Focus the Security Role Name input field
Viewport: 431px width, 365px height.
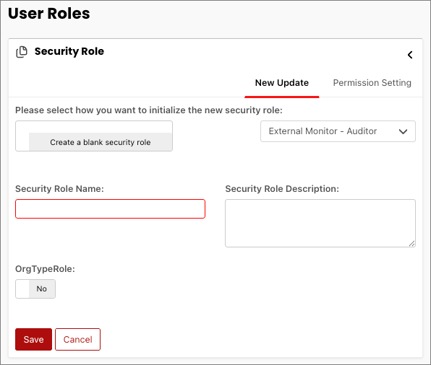[x=110, y=209]
